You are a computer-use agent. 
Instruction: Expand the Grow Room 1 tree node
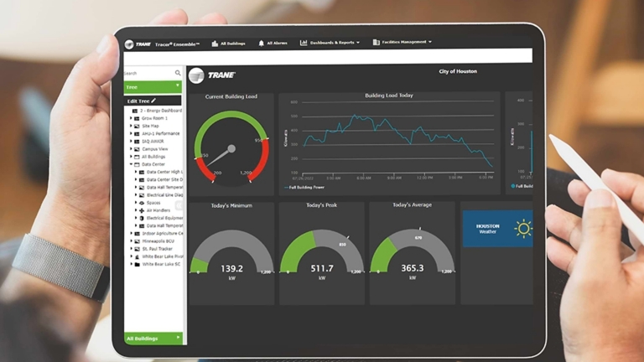[131, 118]
